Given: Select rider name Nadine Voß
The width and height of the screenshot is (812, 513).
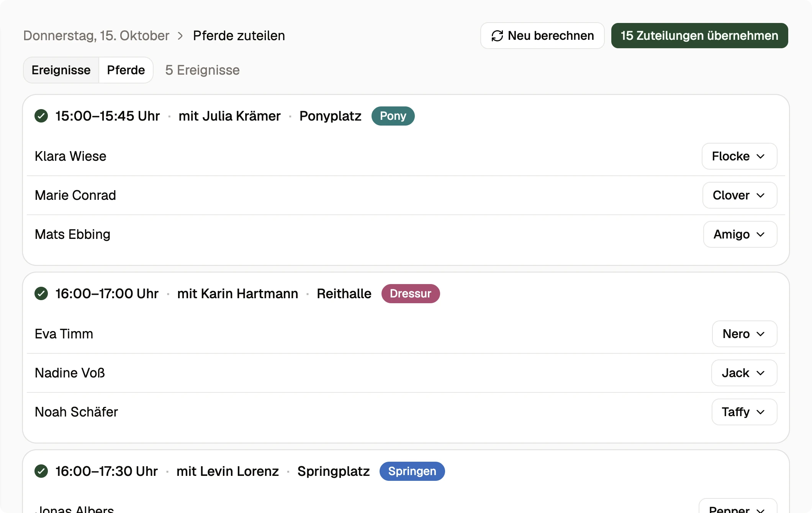Looking at the screenshot, I should click(70, 373).
